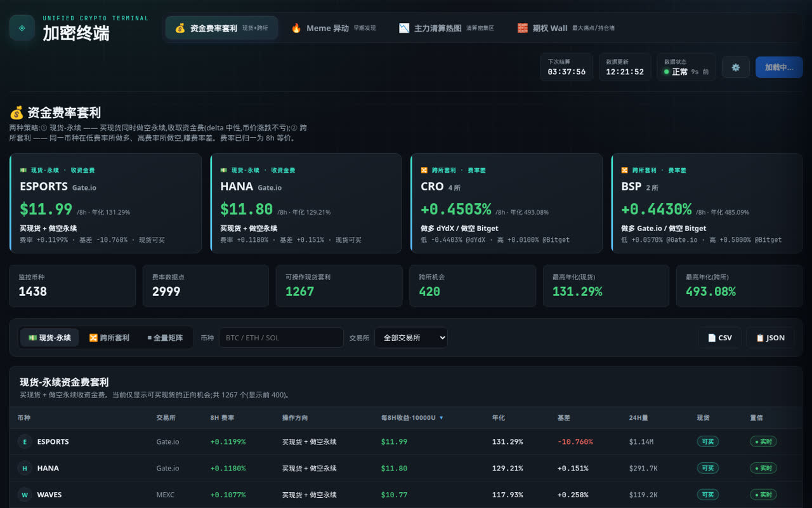Click the 24H量 column header
Screen dimensions: 812x508
639,418
